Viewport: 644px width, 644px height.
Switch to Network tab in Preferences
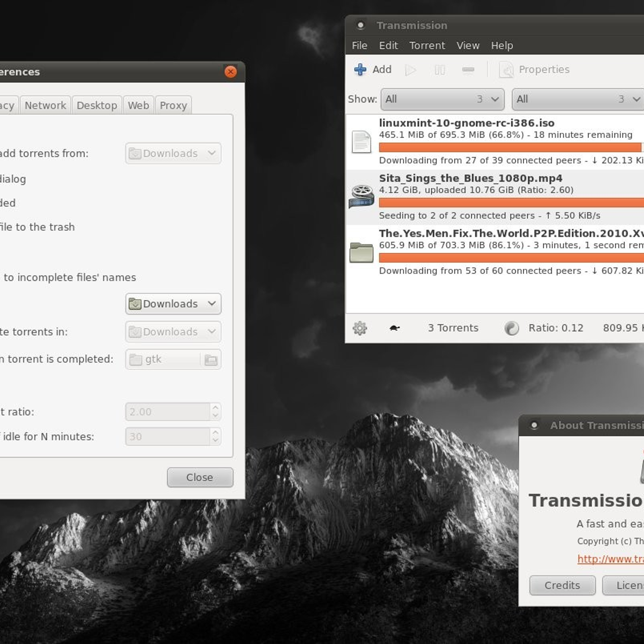point(45,105)
